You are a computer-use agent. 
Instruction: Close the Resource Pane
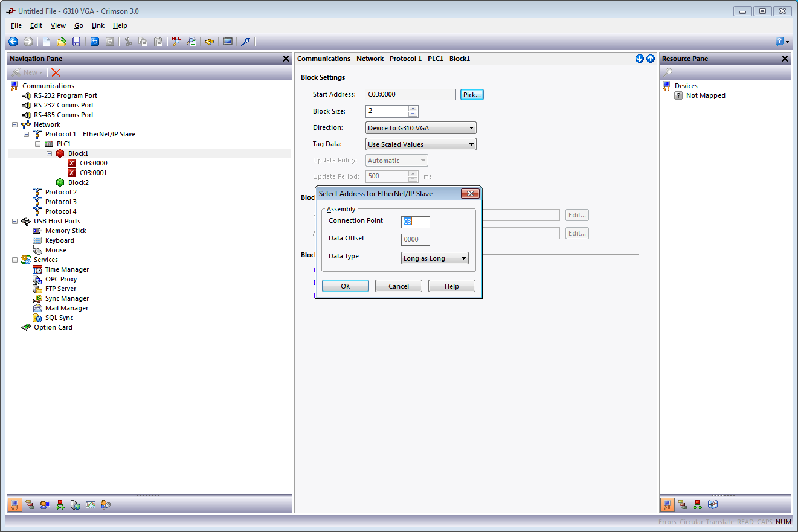click(x=785, y=59)
